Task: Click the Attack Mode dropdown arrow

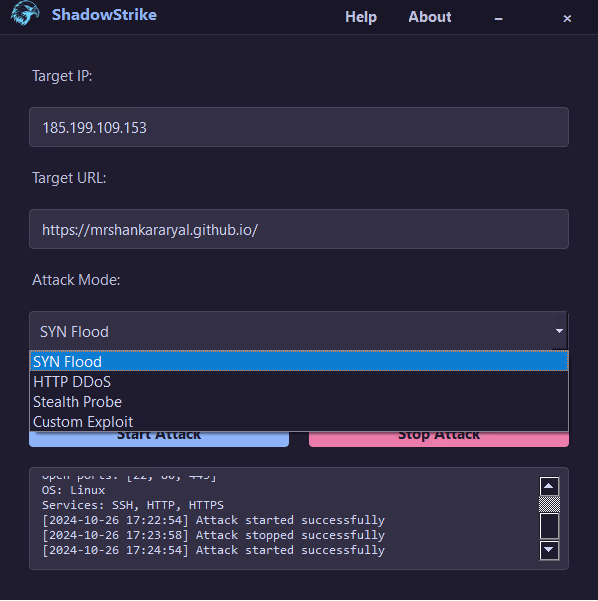Action: 559,331
